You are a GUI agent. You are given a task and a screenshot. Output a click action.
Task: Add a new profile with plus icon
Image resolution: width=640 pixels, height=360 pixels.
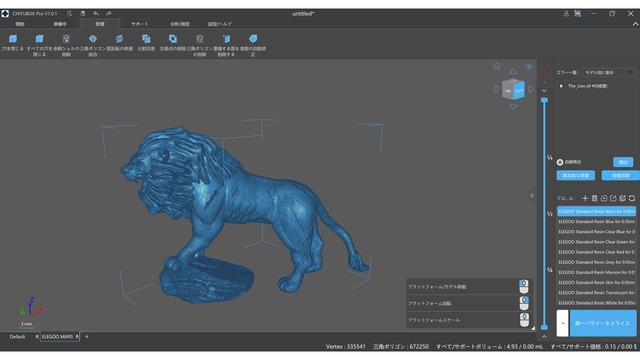point(585,198)
